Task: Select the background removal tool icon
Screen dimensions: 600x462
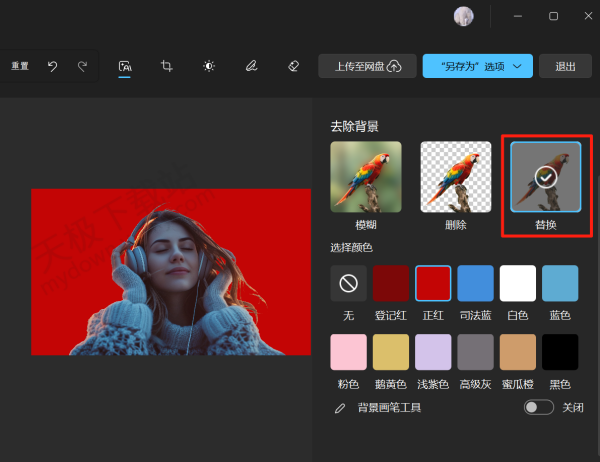Action: pyautogui.click(x=125, y=66)
